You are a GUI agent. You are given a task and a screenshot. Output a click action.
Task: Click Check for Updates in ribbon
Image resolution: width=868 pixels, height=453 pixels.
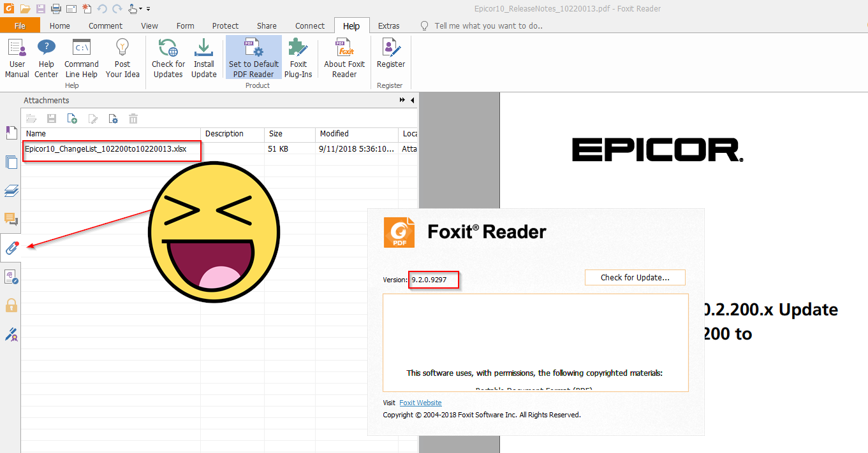click(x=168, y=58)
